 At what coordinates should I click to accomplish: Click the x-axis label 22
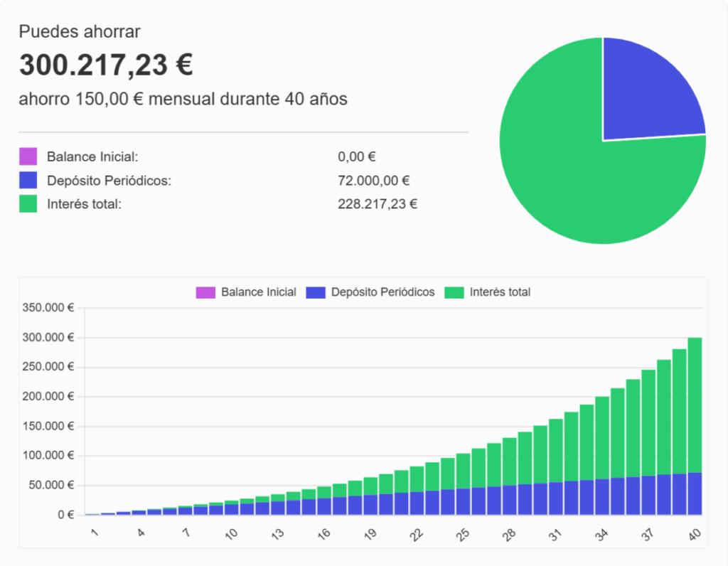(417, 533)
